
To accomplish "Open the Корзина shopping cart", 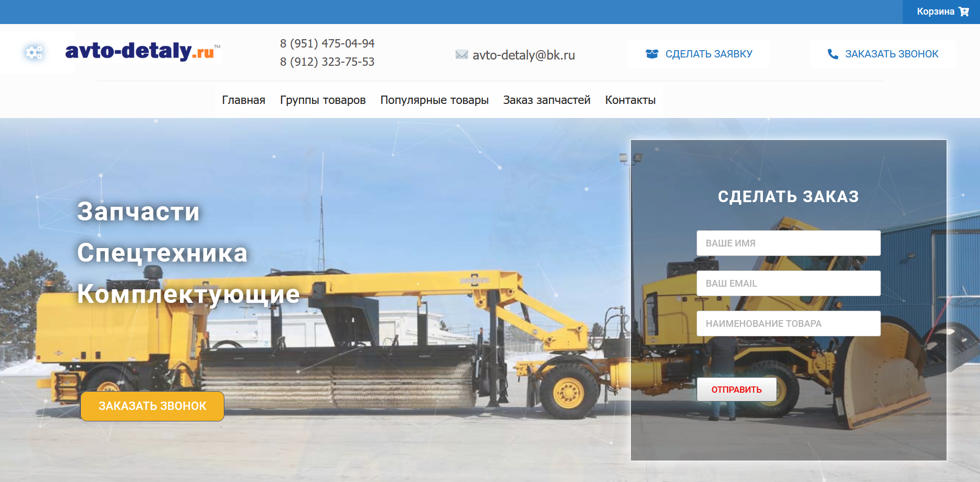I will (941, 11).
